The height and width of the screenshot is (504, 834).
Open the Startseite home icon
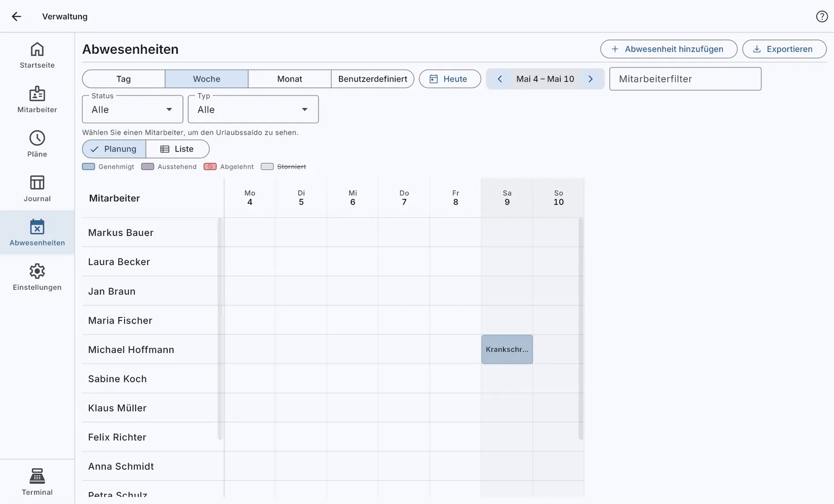click(x=37, y=49)
